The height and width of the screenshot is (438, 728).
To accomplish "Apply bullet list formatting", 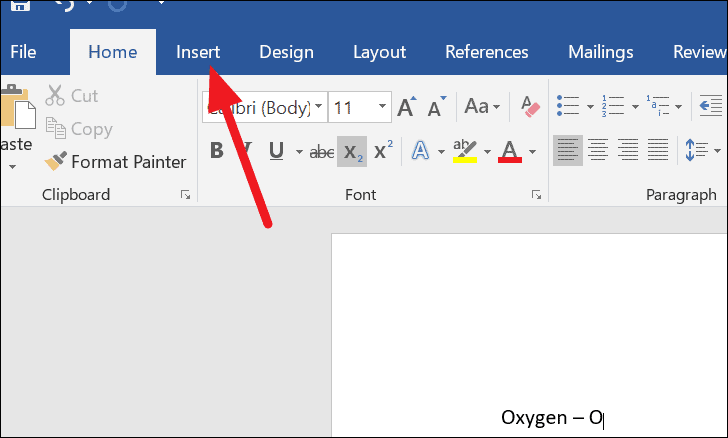I will coord(568,106).
